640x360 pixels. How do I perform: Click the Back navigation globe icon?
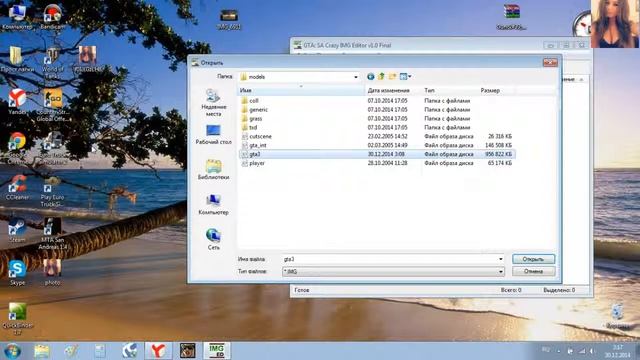[x=370, y=76]
